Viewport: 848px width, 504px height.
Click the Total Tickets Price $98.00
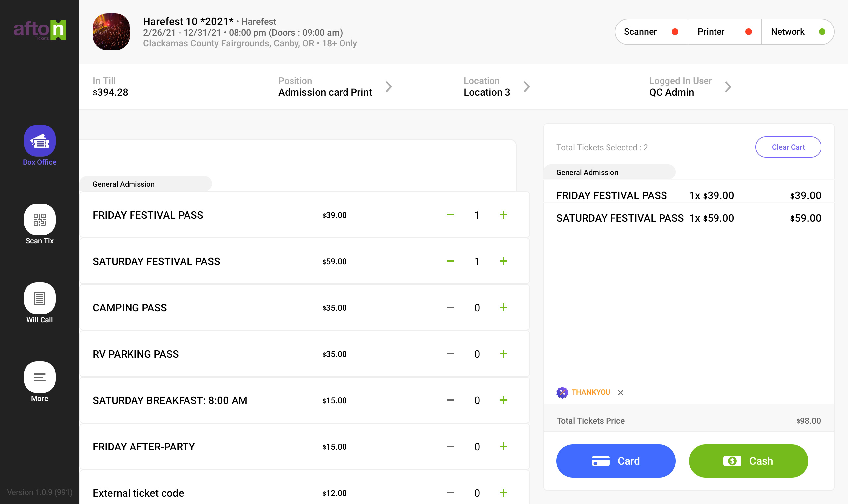pyautogui.click(x=808, y=421)
